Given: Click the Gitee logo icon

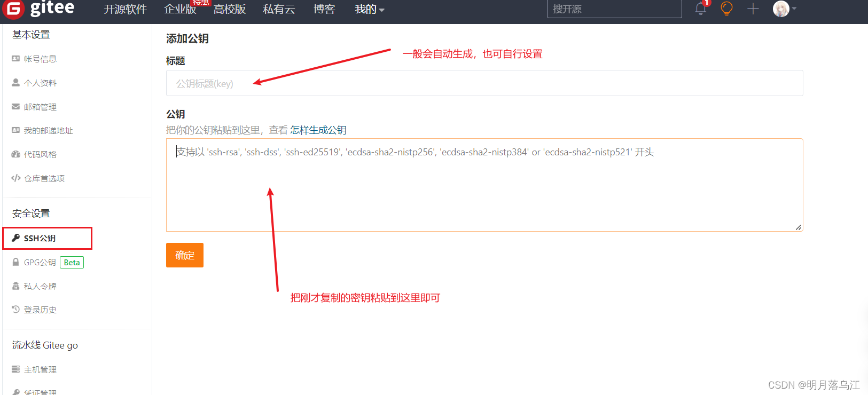Looking at the screenshot, I should (13, 9).
